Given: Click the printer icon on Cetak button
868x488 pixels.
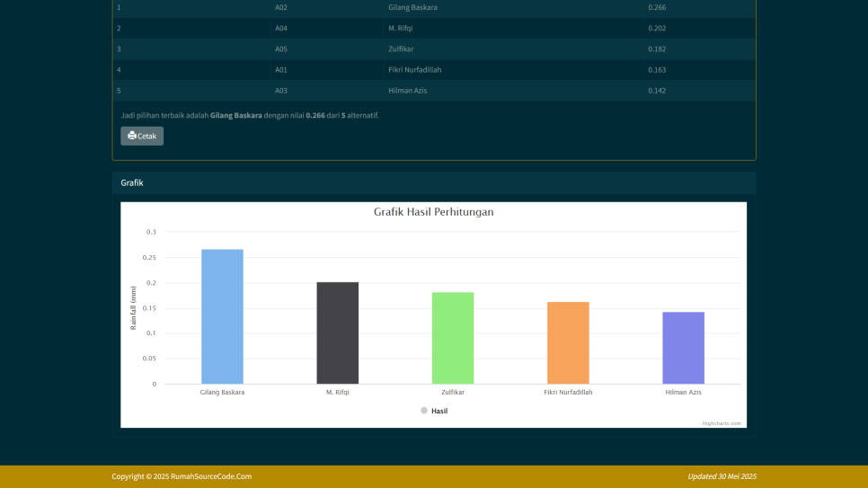Looking at the screenshot, I should (x=132, y=136).
